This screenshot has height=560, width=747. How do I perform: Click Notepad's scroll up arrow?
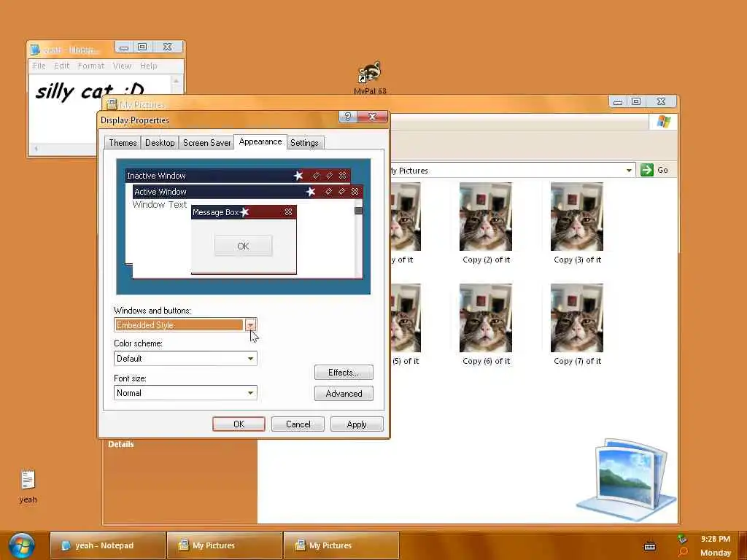click(176, 82)
